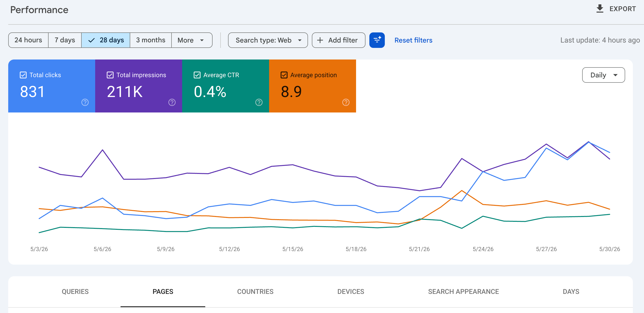Switch to the Devices tab

351,291
